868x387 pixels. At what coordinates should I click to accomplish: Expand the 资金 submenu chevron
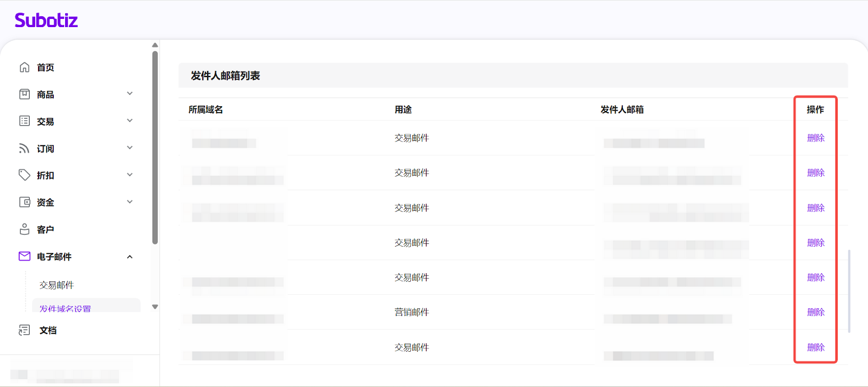click(130, 202)
